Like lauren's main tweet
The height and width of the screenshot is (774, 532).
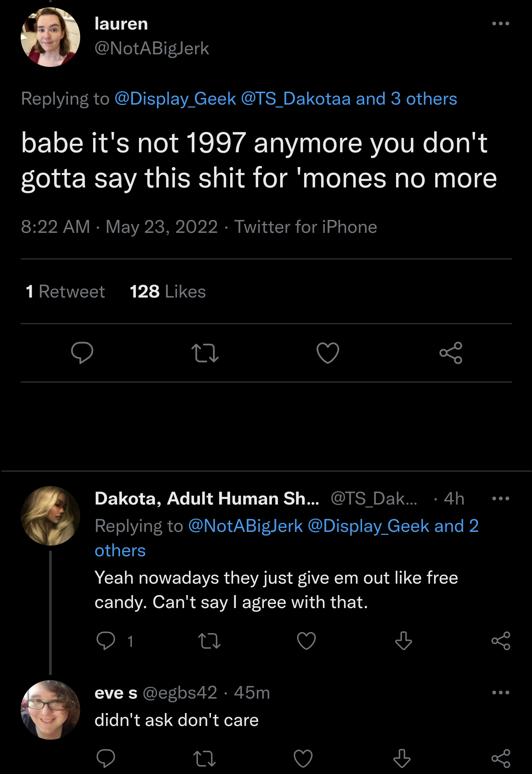tap(328, 353)
